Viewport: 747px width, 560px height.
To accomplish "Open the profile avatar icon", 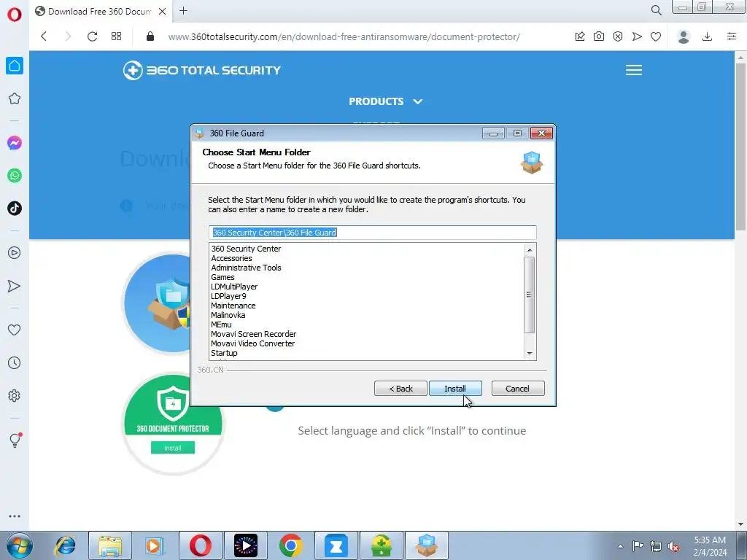I will point(684,36).
